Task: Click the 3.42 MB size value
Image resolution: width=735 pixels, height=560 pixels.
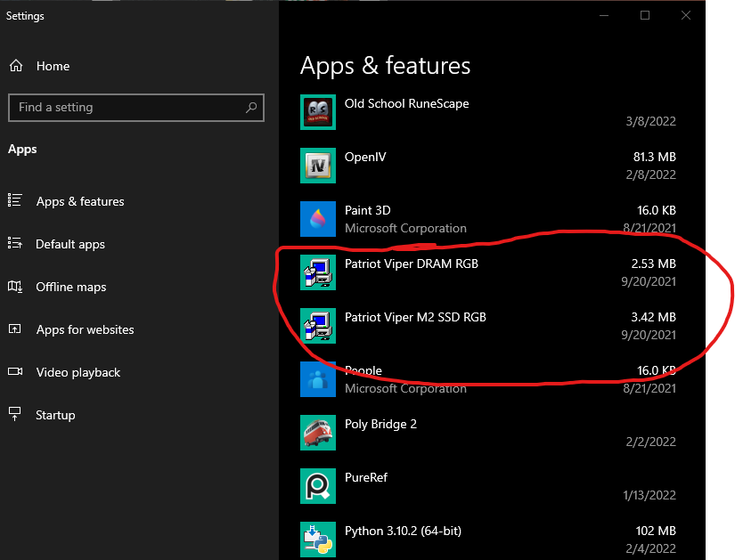Action: pos(653,317)
